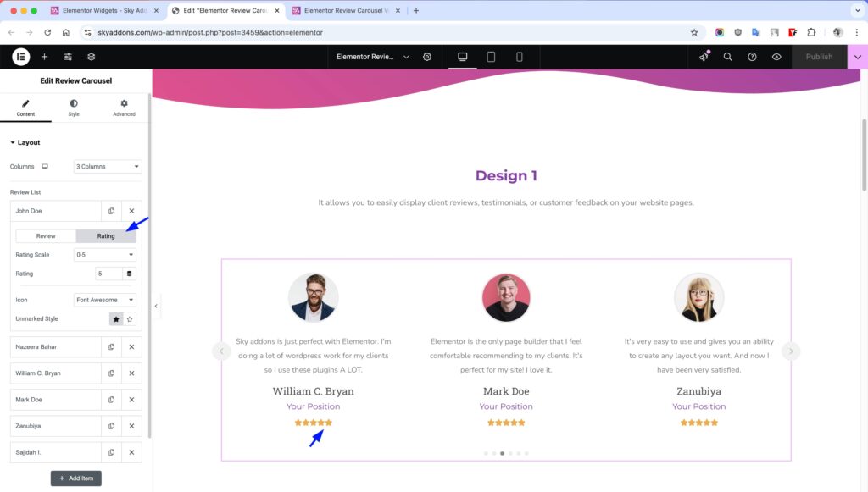Expand Publish options arrow
Screen dimensions: 868x492
click(858, 57)
